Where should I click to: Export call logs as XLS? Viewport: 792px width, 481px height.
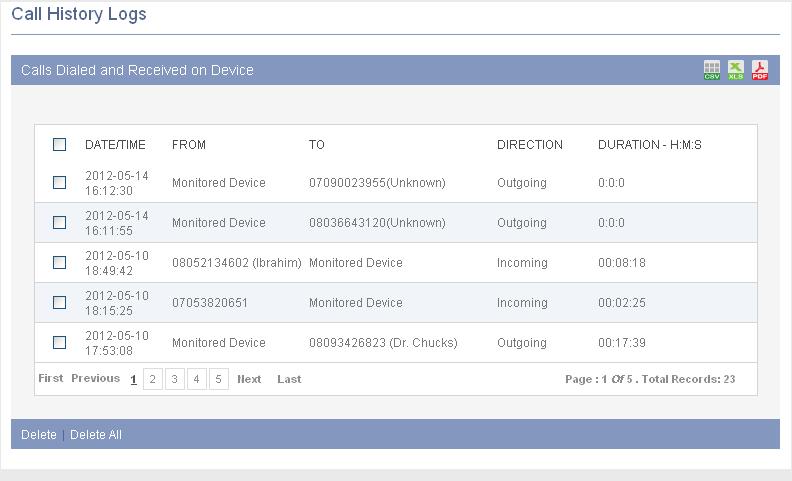point(735,70)
